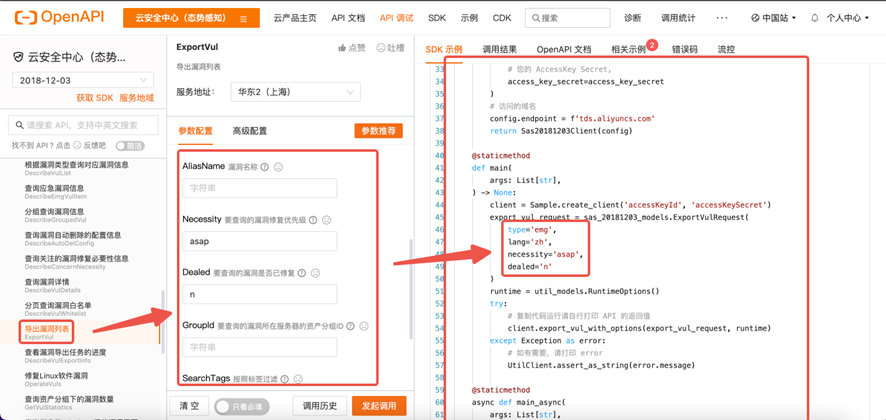
Task: Open 示例 in top navigation
Action: [x=469, y=18]
